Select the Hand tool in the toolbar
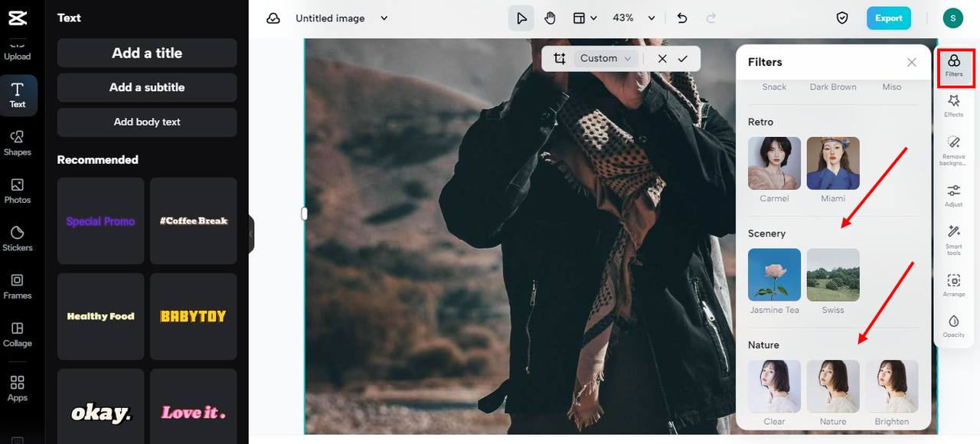 coord(550,18)
